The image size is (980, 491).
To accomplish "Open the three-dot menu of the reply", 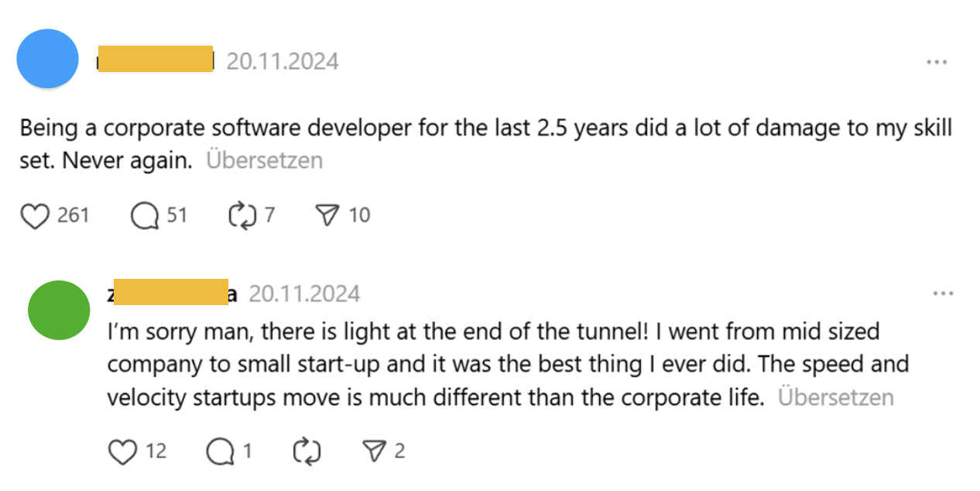I will [x=943, y=294].
